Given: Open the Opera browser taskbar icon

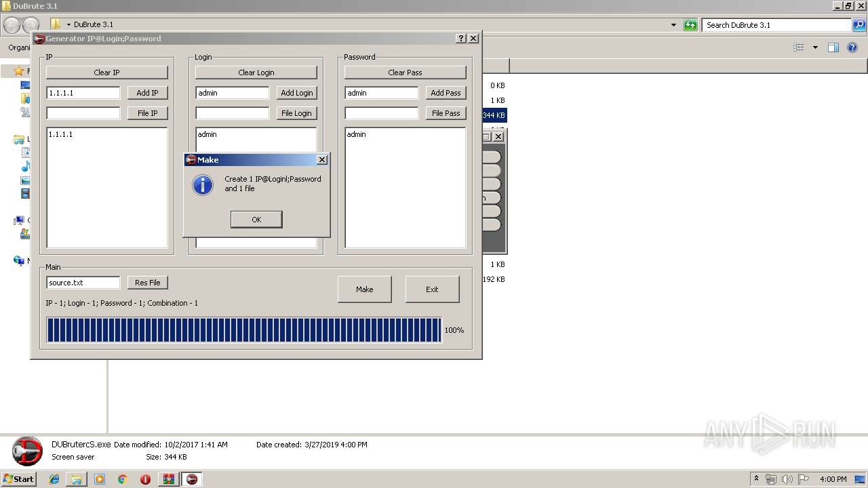Looking at the screenshot, I should point(145,479).
